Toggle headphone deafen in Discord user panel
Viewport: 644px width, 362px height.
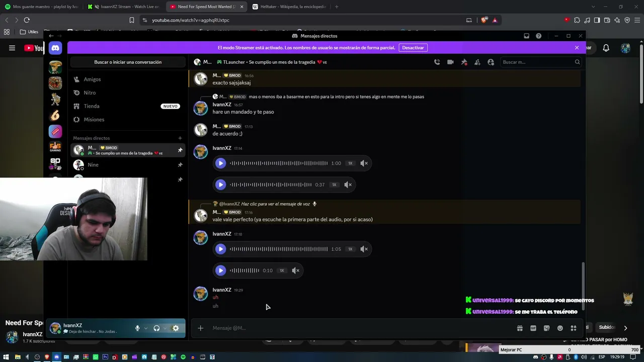click(156, 328)
